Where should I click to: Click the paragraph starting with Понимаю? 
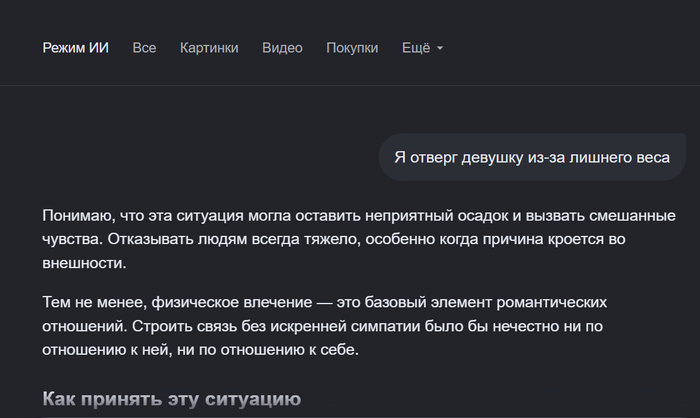click(359, 239)
